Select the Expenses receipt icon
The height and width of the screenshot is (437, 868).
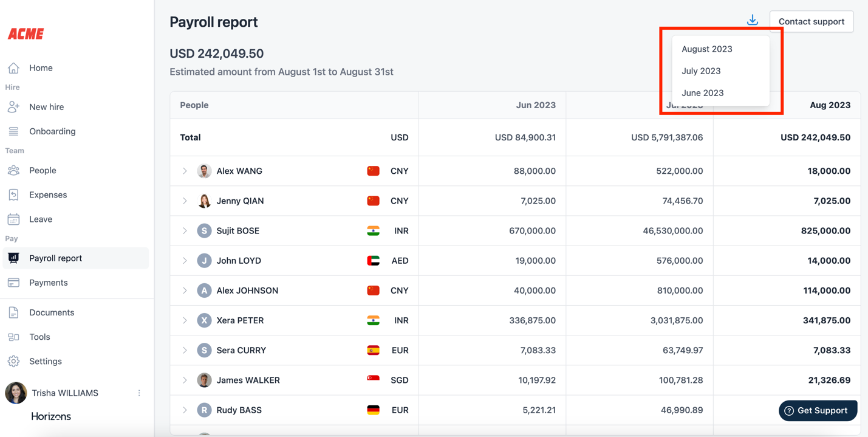coord(13,194)
